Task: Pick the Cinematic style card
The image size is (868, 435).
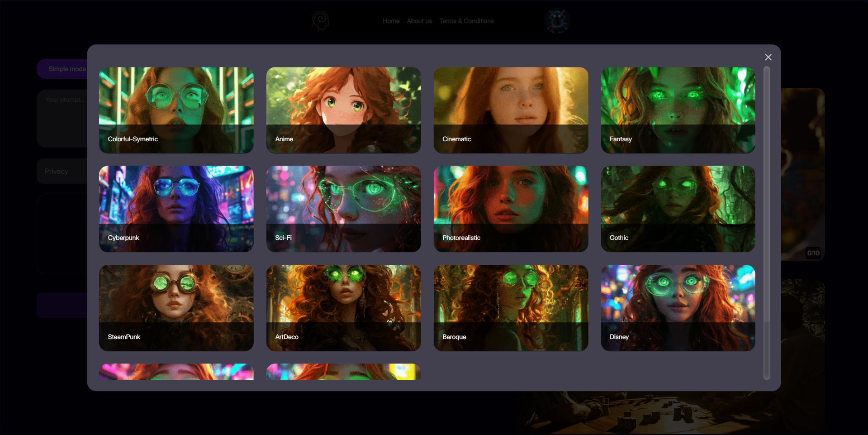Action: (511, 110)
